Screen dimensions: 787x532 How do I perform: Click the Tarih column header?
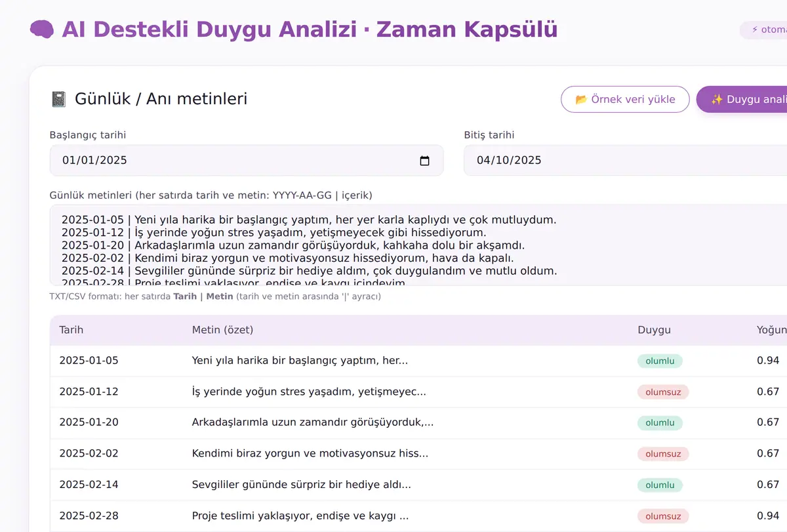point(71,330)
